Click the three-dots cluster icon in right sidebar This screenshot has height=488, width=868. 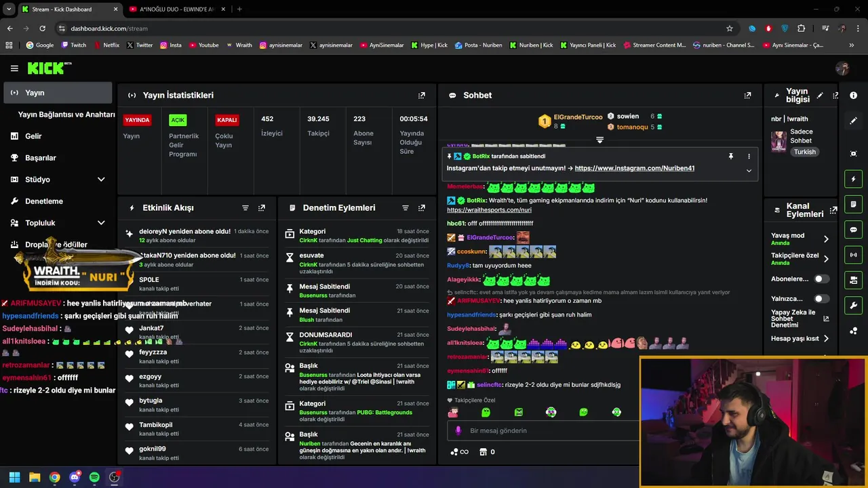853,330
